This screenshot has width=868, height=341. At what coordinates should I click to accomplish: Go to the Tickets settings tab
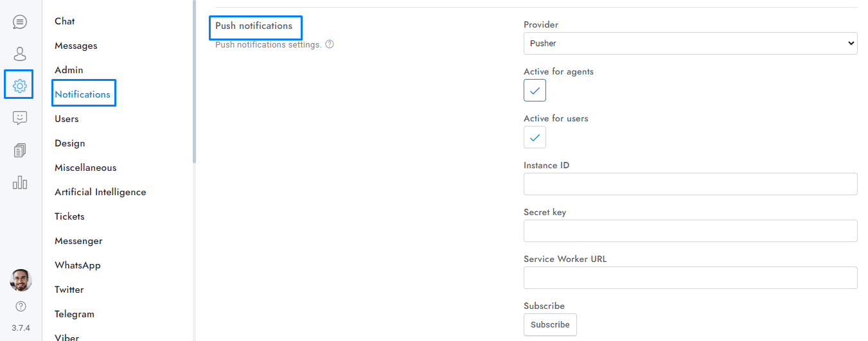point(69,216)
